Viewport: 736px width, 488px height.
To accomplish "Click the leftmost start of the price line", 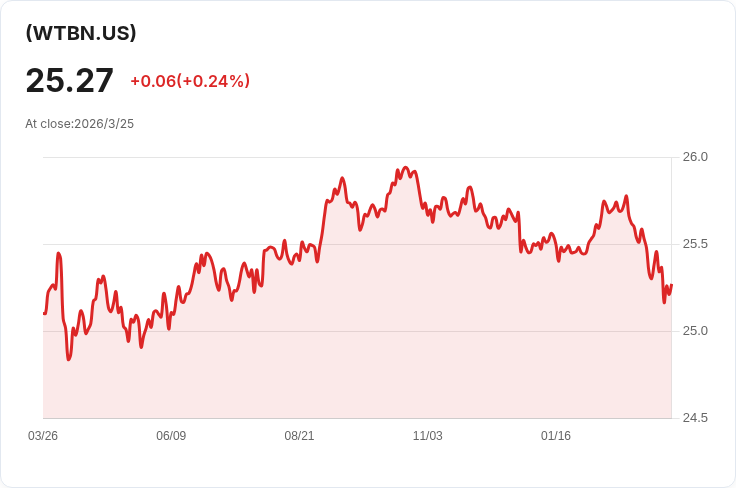I will point(44,313).
